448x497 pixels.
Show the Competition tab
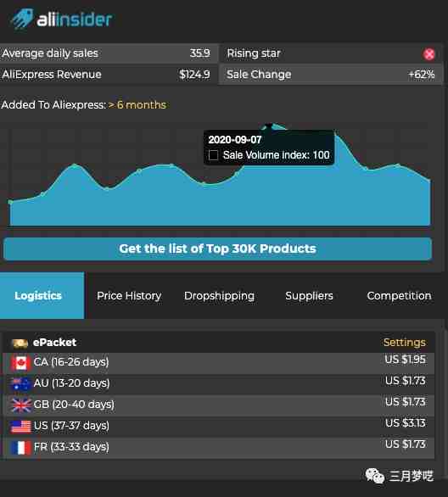399,296
